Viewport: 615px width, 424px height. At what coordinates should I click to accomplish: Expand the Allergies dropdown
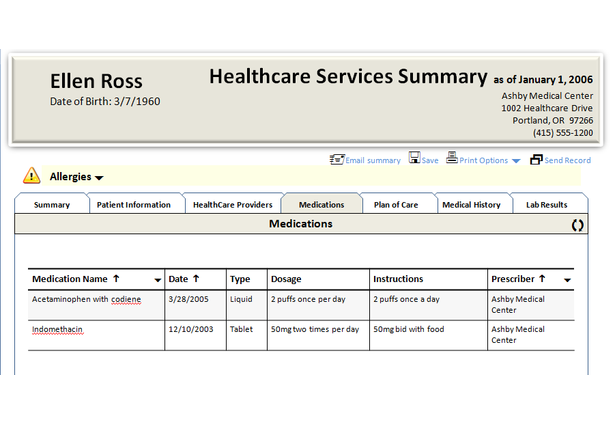pos(99,178)
